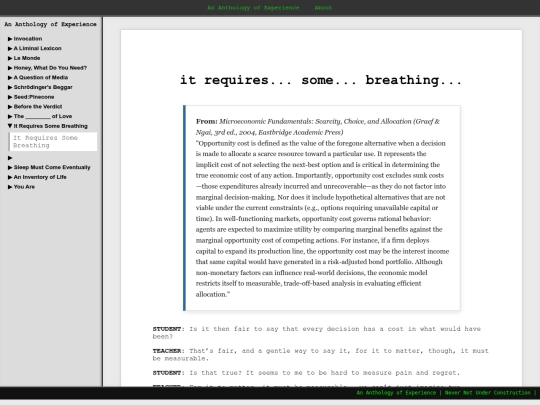Expand An Inventory of Life section
The image size is (540, 405).
point(37,177)
